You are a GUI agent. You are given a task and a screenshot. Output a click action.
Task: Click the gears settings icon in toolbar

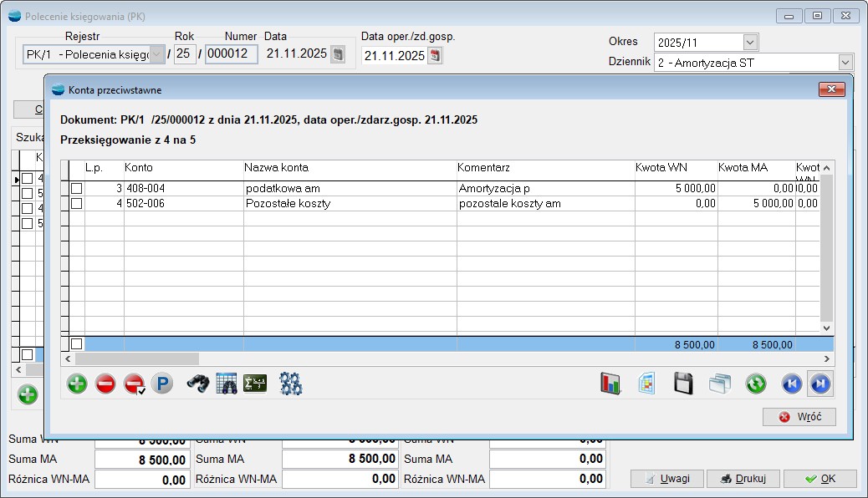291,384
